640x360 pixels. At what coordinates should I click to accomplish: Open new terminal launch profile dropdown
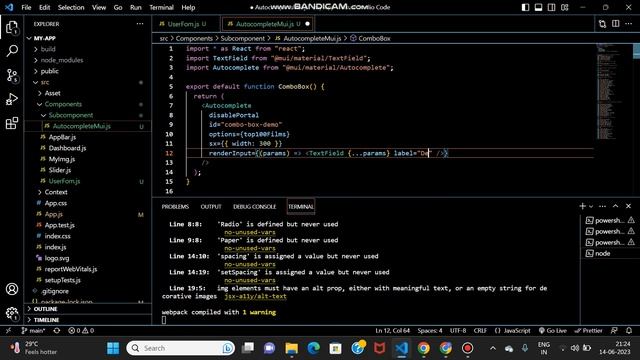591,207
